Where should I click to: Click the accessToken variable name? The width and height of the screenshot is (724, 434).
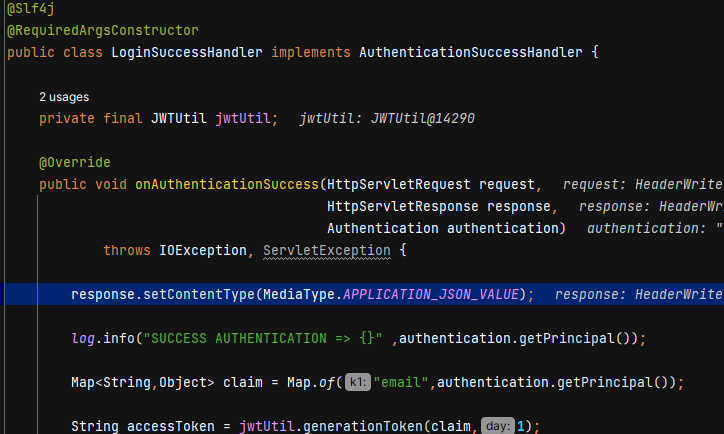click(170, 426)
